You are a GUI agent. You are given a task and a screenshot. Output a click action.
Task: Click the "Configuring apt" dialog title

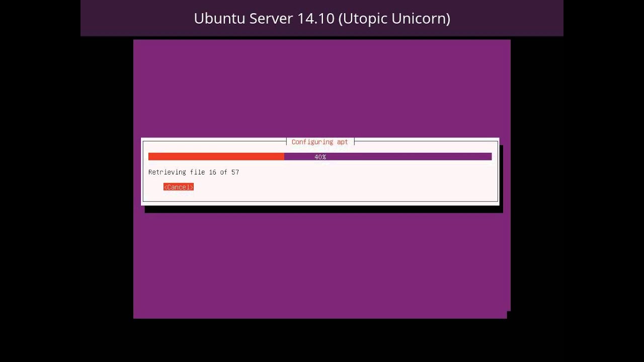click(320, 142)
